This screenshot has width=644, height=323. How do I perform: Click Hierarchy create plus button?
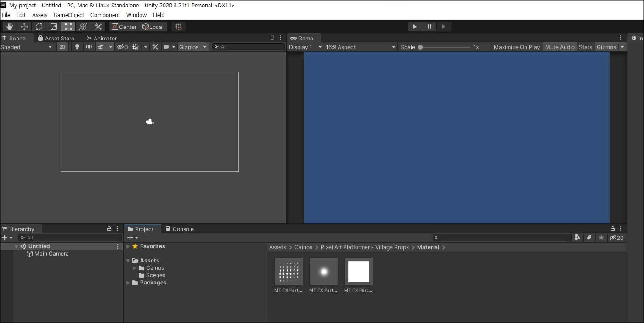5,238
